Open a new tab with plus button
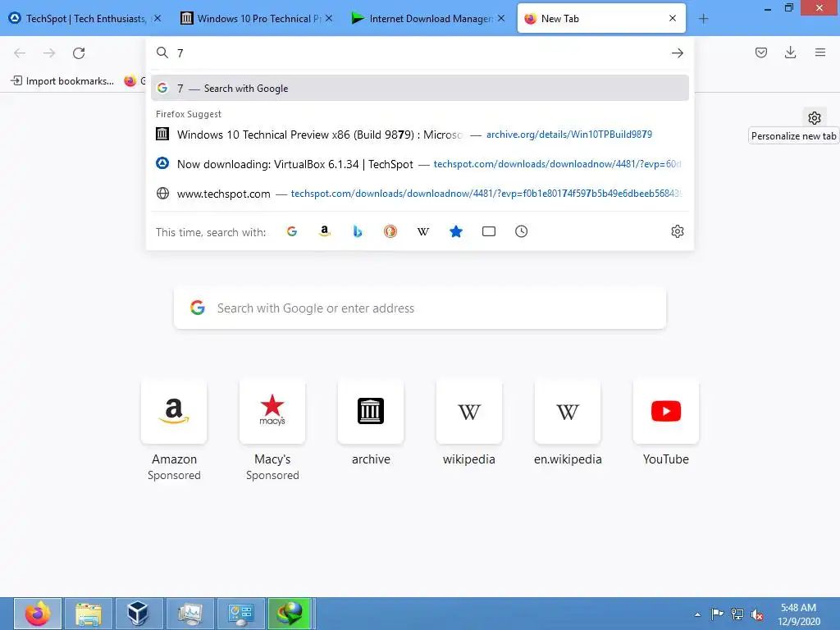840x630 pixels. [x=703, y=19]
